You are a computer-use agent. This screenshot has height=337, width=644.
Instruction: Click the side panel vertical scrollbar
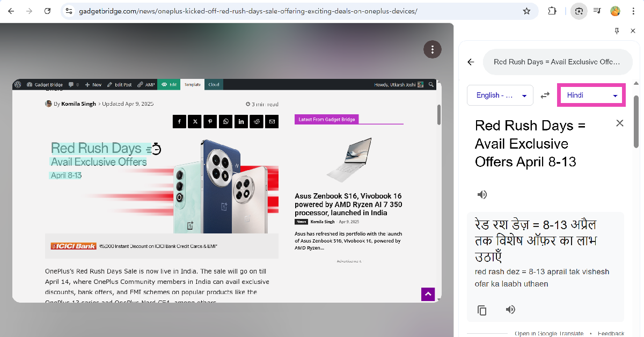pyautogui.click(x=636, y=121)
